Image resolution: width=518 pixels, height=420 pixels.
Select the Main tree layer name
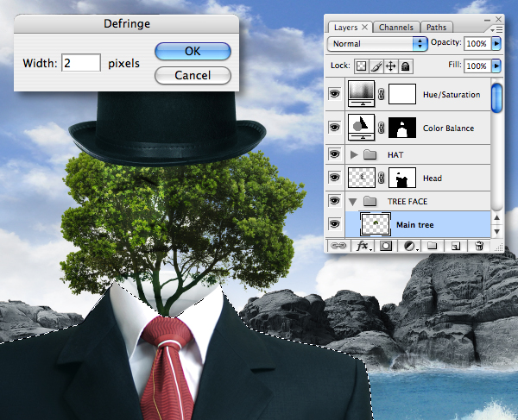click(x=415, y=225)
